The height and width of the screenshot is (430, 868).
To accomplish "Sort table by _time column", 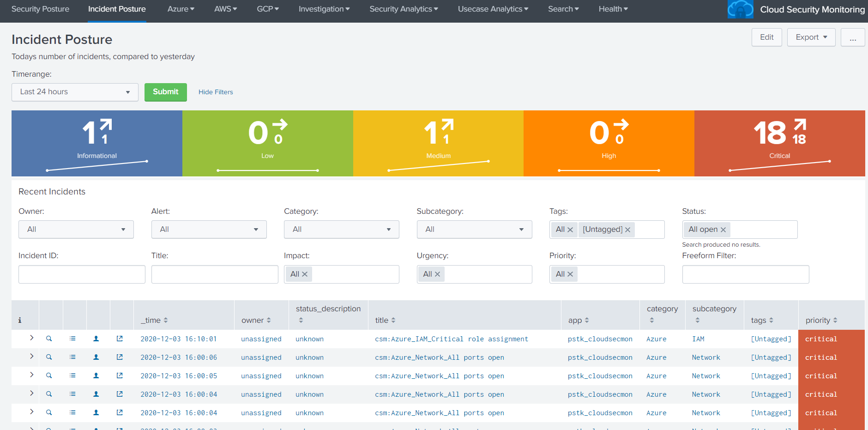I will coord(154,320).
